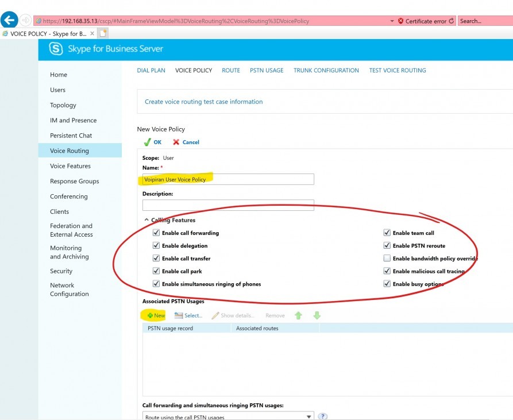Click the red Cancel X icon
This screenshot has height=420, width=513.
point(176,142)
